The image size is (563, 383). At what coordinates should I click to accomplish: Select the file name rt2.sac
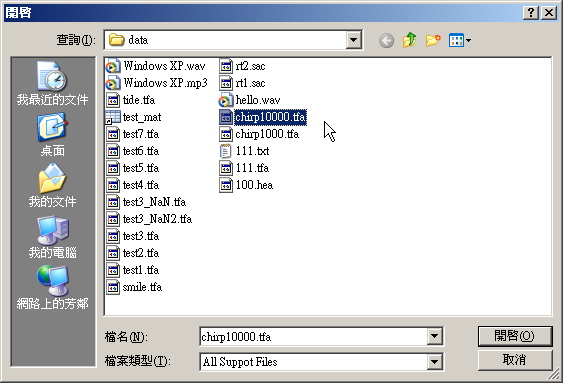click(250, 66)
